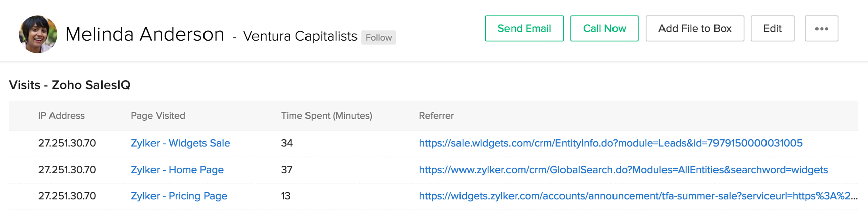Edit this contact record
The image size is (868, 220).
[x=772, y=29]
